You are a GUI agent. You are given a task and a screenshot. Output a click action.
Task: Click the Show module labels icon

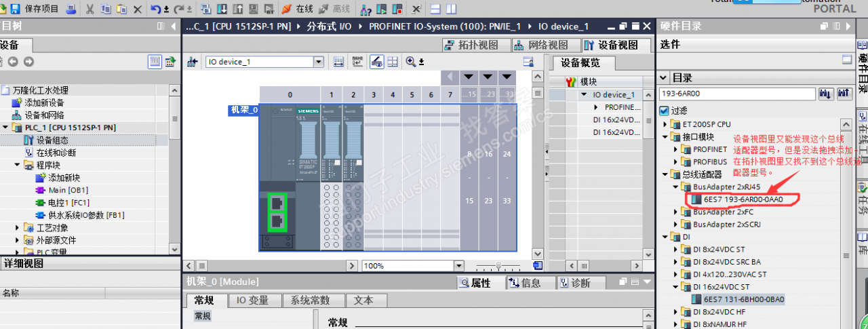pos(357,62)
